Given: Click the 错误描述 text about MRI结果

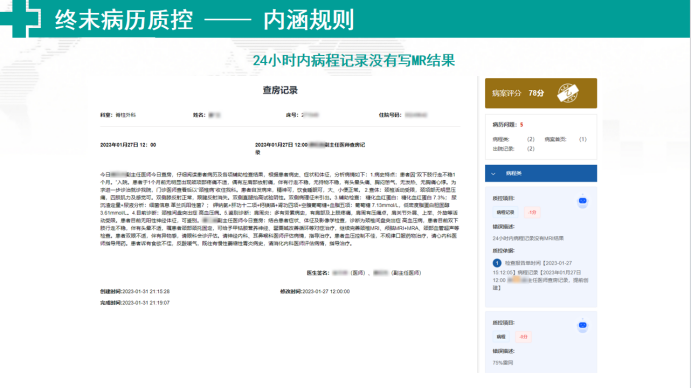Looking at the screenshot, I should (528, 239).
